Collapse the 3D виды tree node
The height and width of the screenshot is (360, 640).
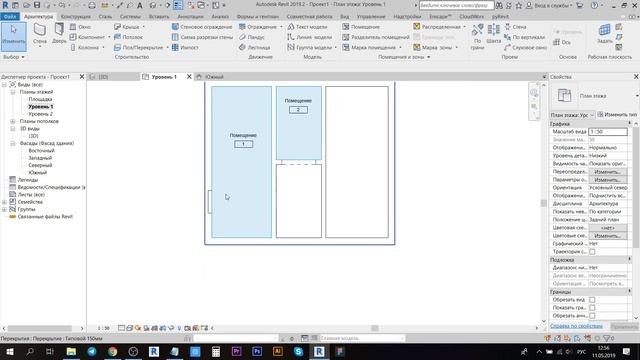(13, 129)
